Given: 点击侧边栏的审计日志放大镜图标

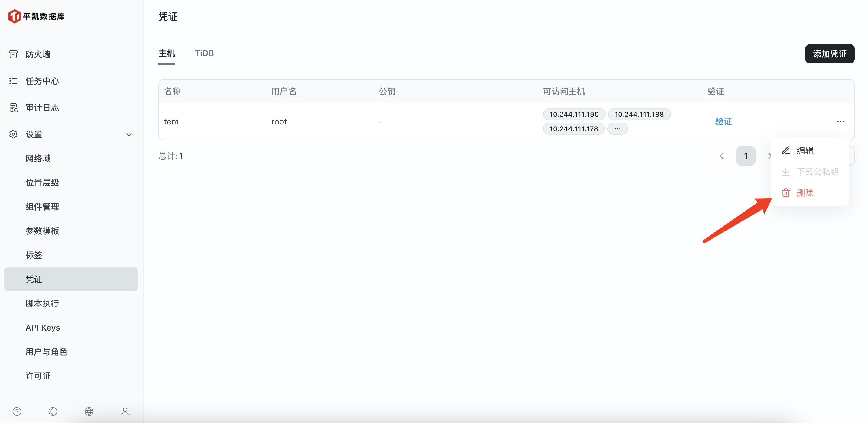Looking at the screenshot, I should pyautogui.click(x=13, y=108).
